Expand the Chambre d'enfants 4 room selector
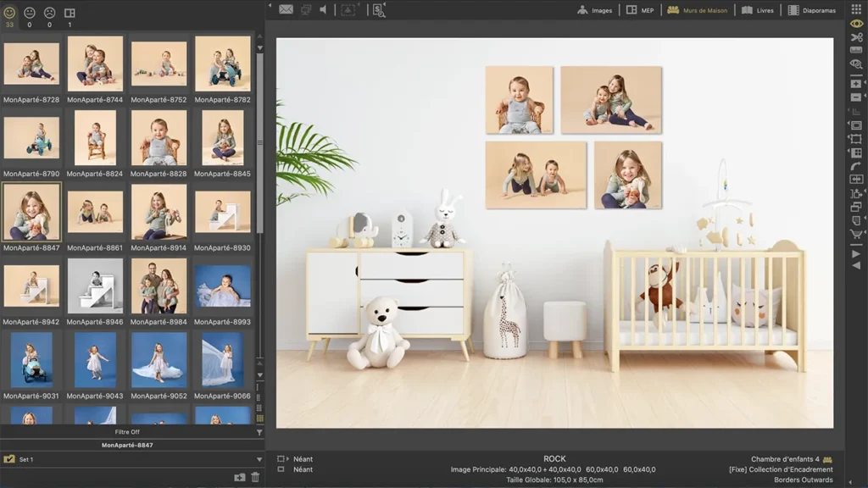The image size is (868, 488). tap(827, 459)
